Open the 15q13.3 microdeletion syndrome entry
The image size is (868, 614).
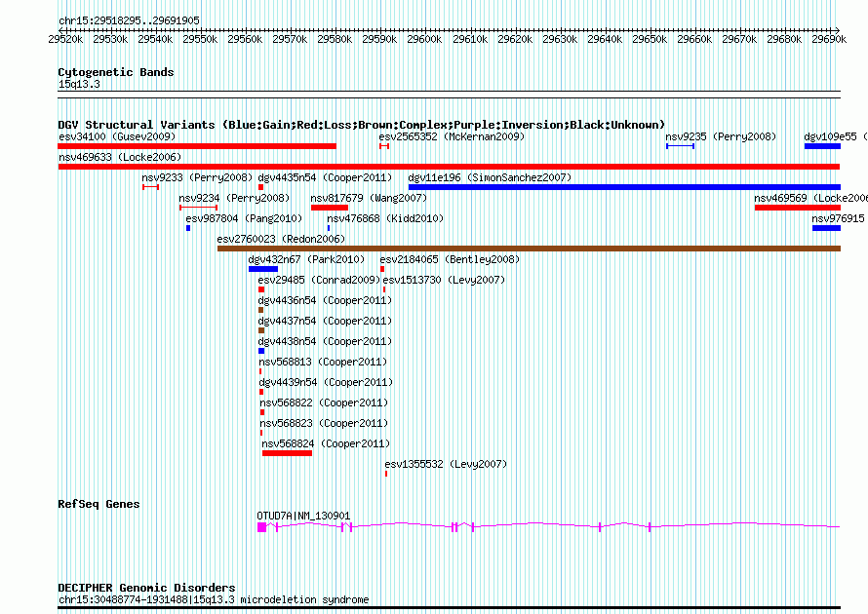[x=214, y=599]
